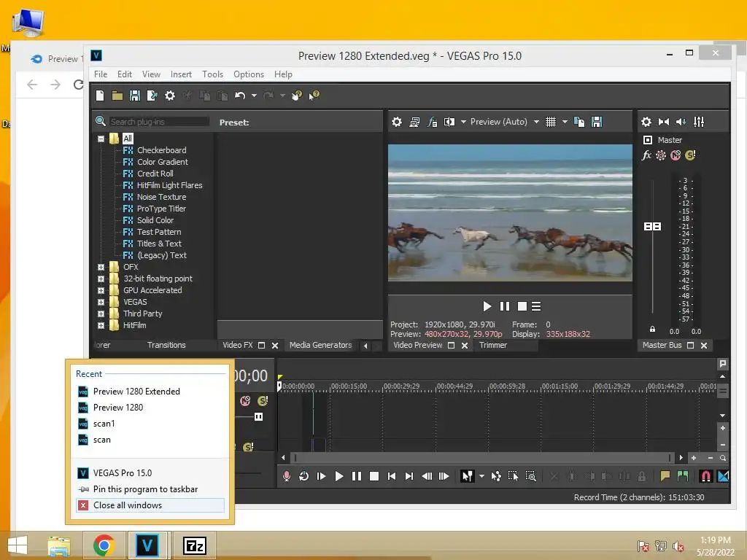Toggle the Master Bus fader lock
This screenshot has height=560, width=747.
point(652,330)
